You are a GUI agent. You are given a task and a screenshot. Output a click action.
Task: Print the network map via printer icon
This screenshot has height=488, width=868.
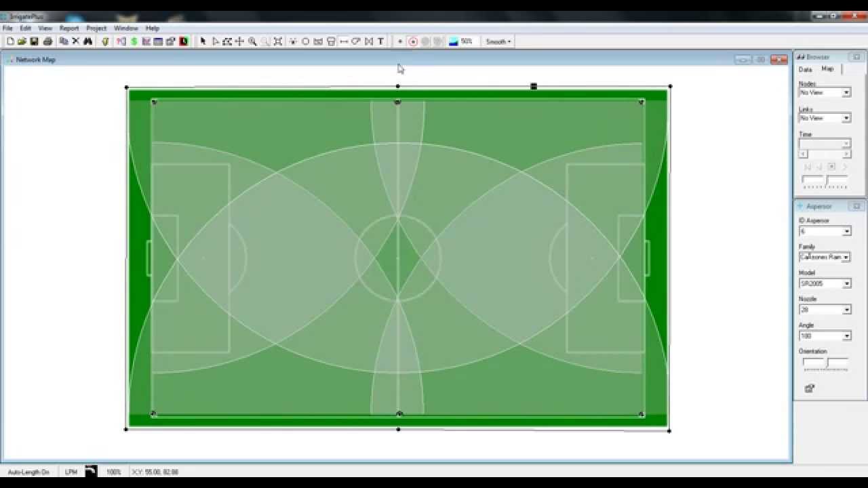(47, 41)
